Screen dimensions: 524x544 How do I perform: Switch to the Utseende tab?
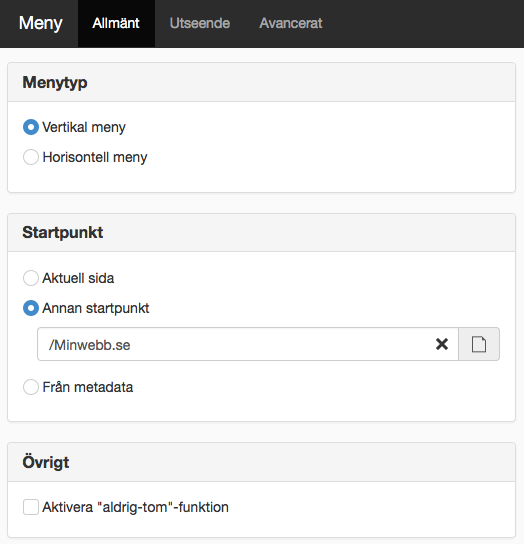click(x=200, y=23)
